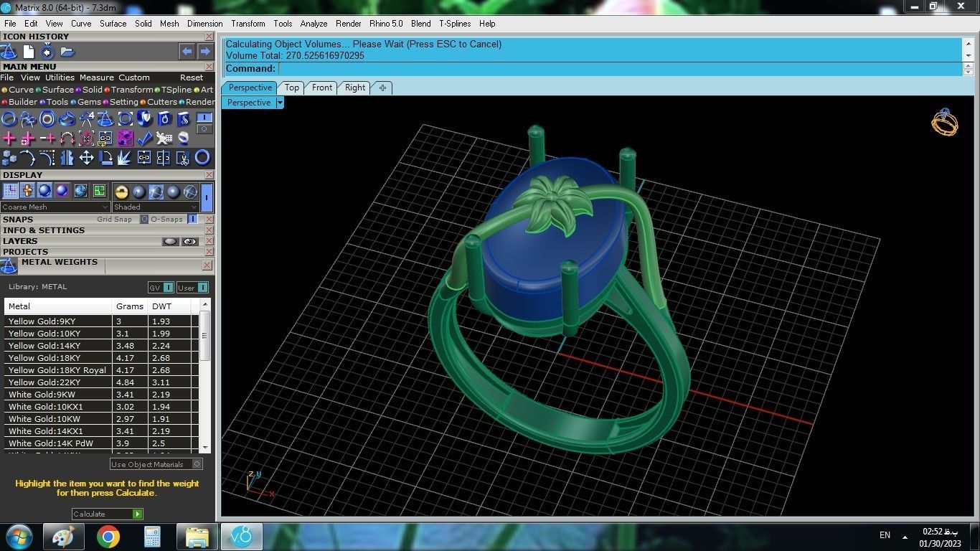
Task: Open the Analyze menu in menu bar
Action: 314,24
